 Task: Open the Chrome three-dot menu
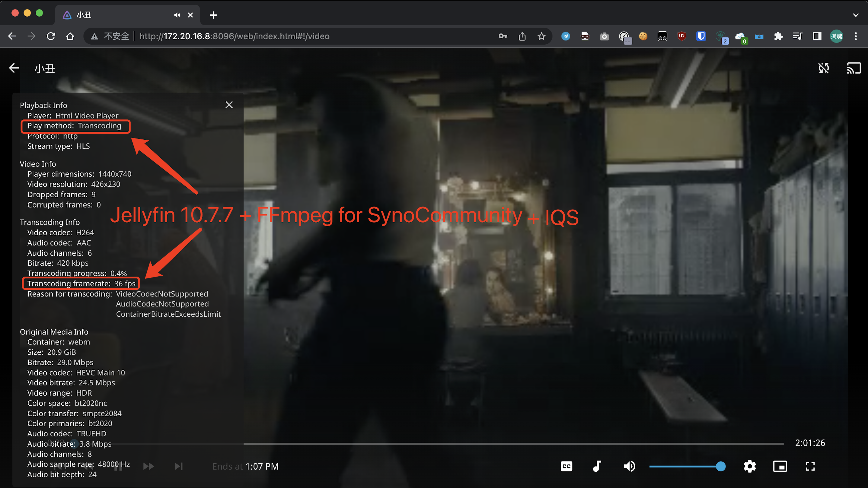pos(856,36)
